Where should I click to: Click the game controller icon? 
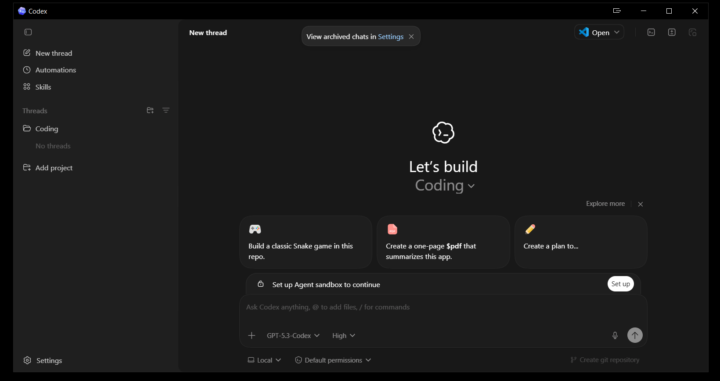[255, 229]
